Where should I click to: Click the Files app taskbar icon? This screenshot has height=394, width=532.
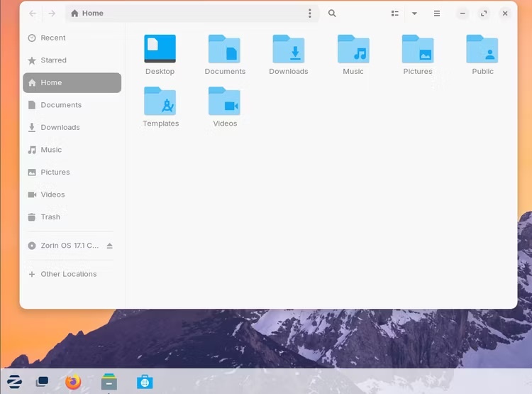coord(109,382)
